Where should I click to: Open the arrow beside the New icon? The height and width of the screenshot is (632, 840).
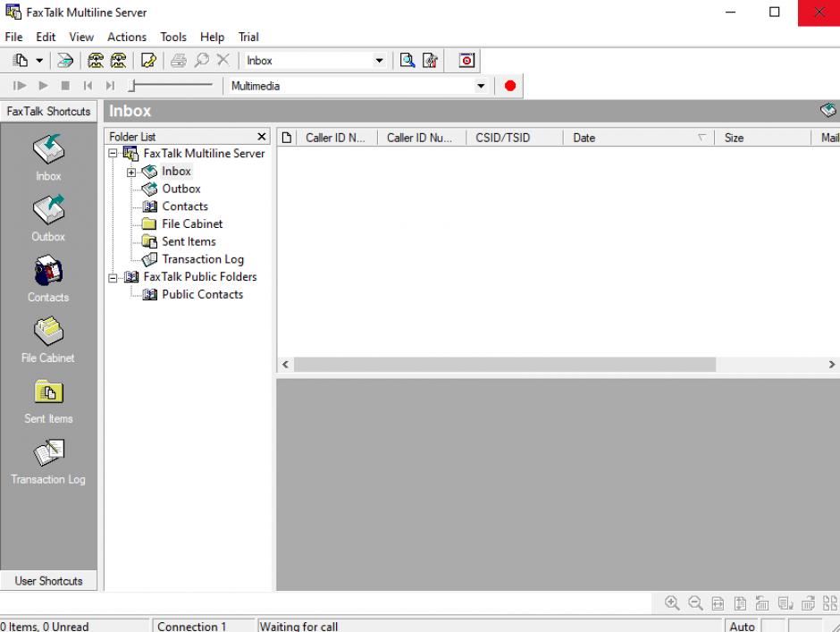[x=39, y=61]
